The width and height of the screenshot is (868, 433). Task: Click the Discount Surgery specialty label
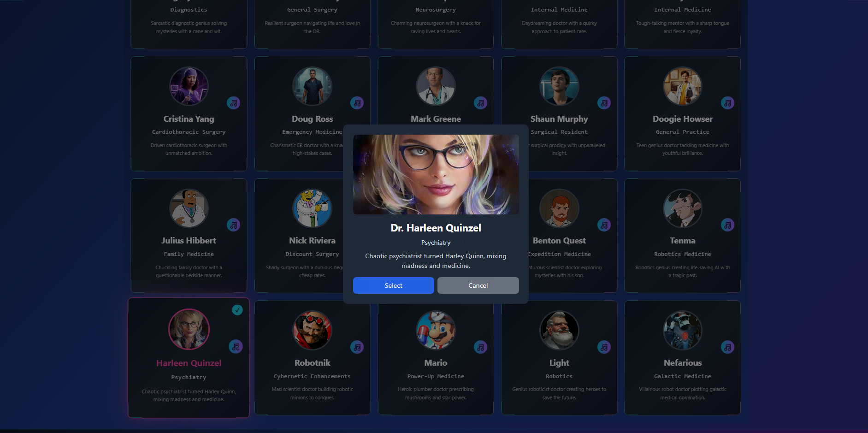(313, 254)
